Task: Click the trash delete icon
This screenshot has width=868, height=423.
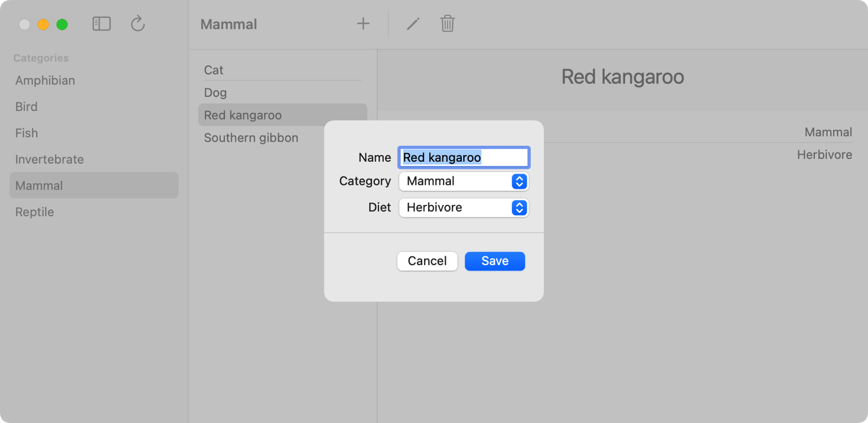Action: [x=448, y=24]
